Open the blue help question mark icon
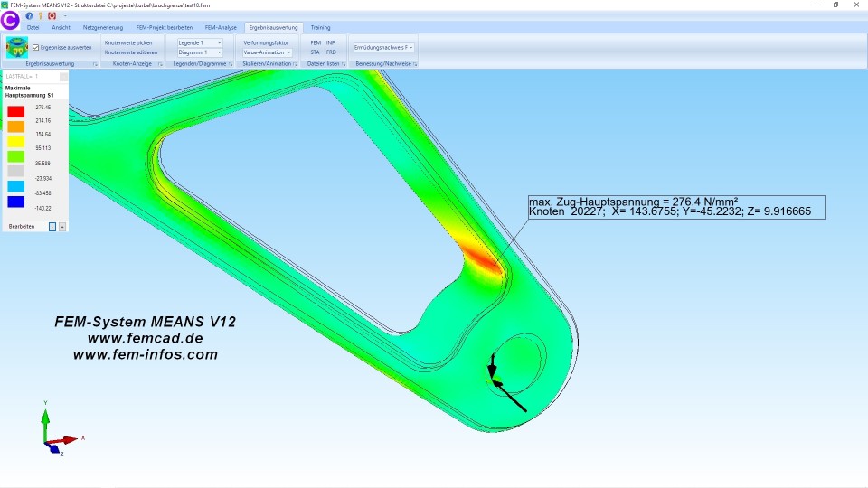Viewport: 868px width, 488px height. coord(29,15)
